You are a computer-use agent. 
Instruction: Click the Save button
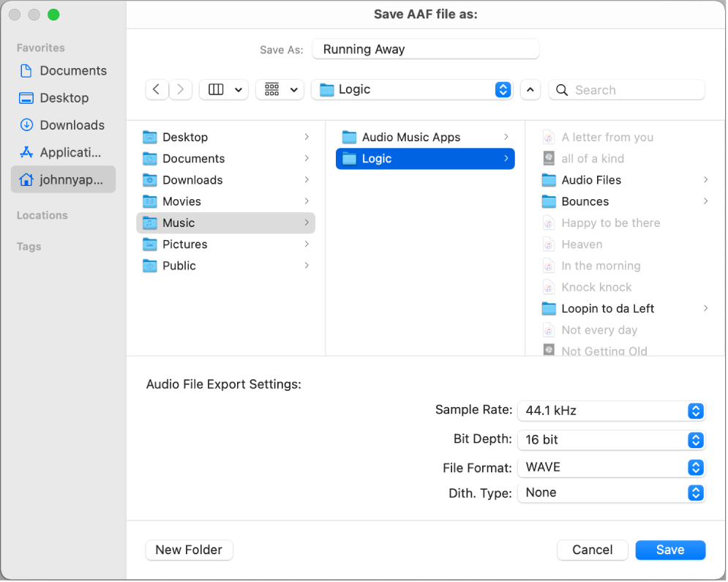click(x=669, y=550)
